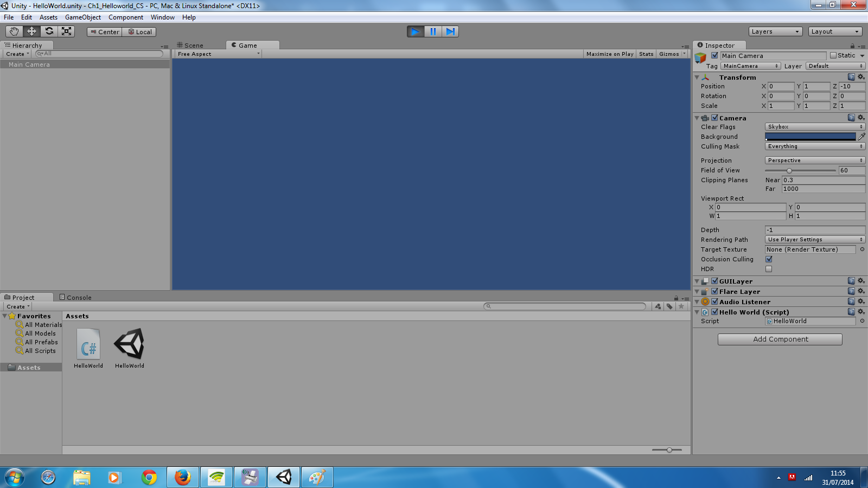Click the Local handle rotation button
868x488 pixels.
[x=139, y=32]
